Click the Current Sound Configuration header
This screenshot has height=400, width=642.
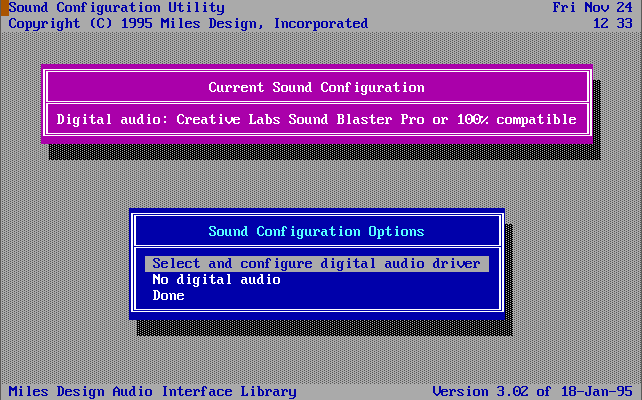pos(316,88)
